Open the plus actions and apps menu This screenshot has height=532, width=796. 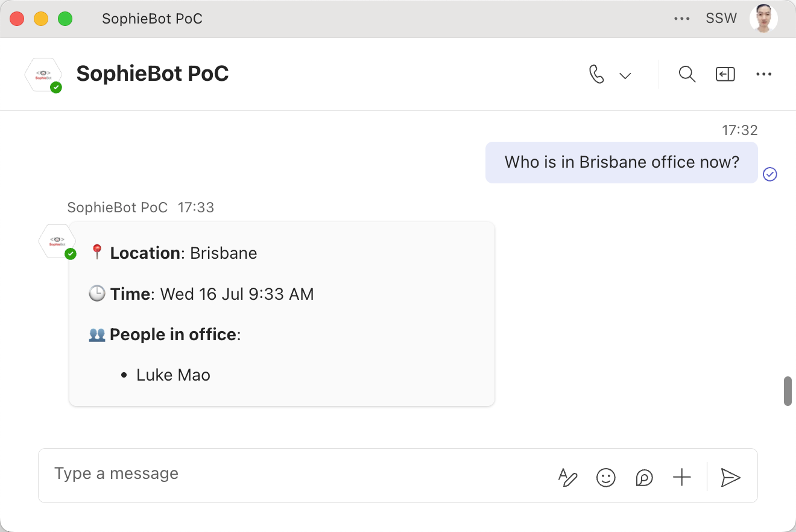point(681,478)
